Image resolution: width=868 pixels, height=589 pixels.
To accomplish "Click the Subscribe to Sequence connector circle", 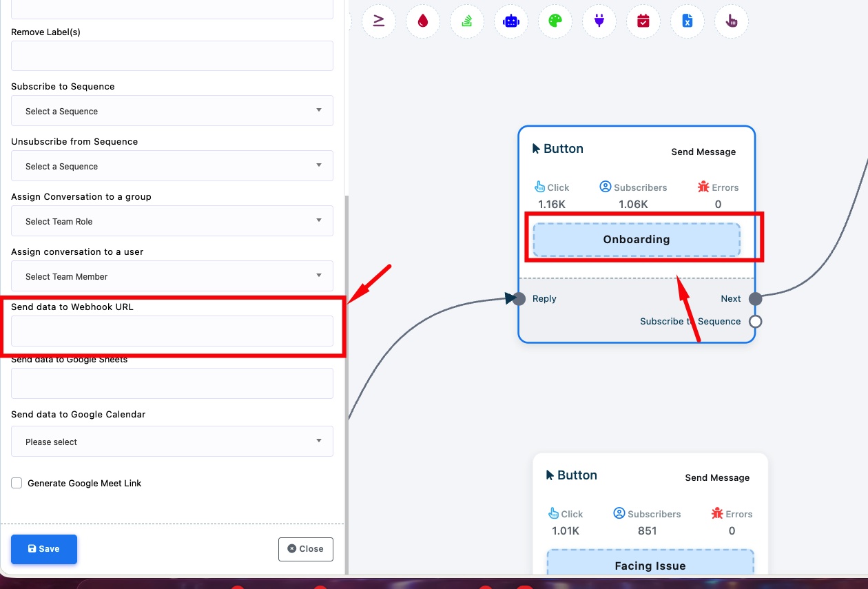I will [756, 321].
